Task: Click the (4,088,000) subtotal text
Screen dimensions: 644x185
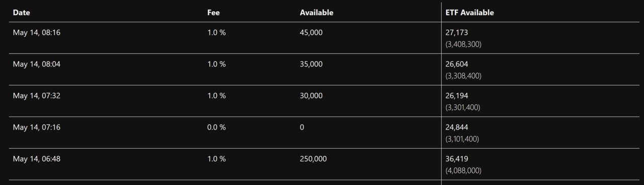Action: [463, 170]
